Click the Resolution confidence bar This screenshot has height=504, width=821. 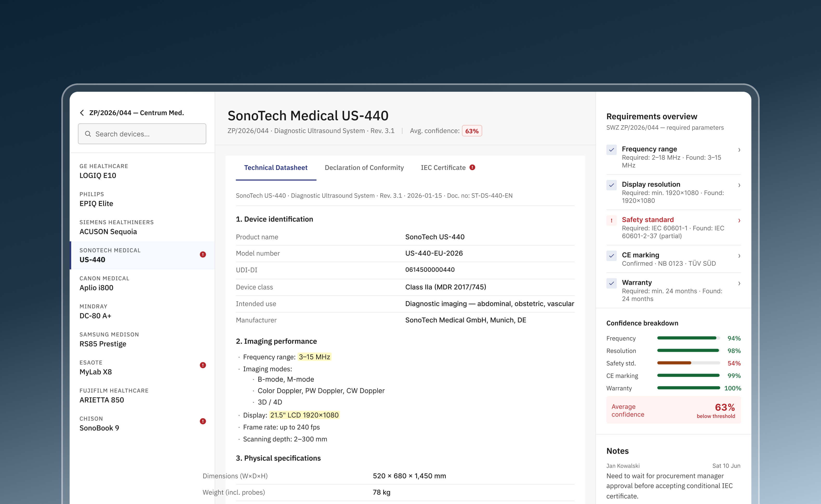[688, 350]
